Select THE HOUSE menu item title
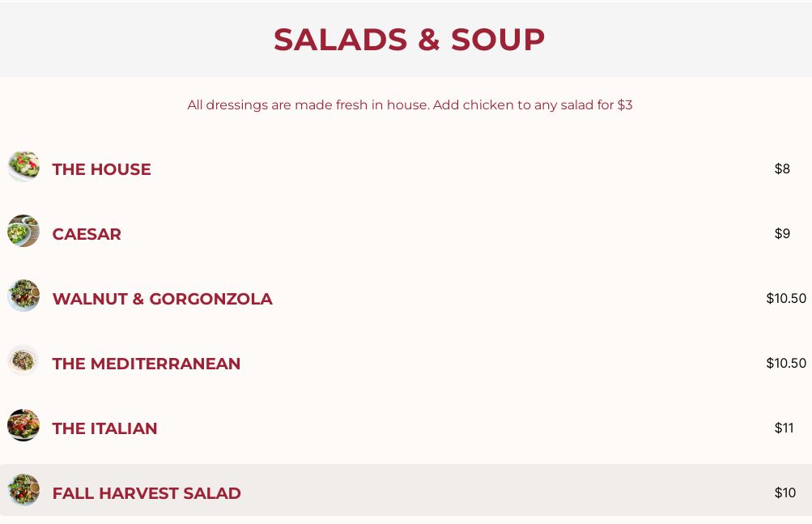The image size is (812, 524). [101, 169]
